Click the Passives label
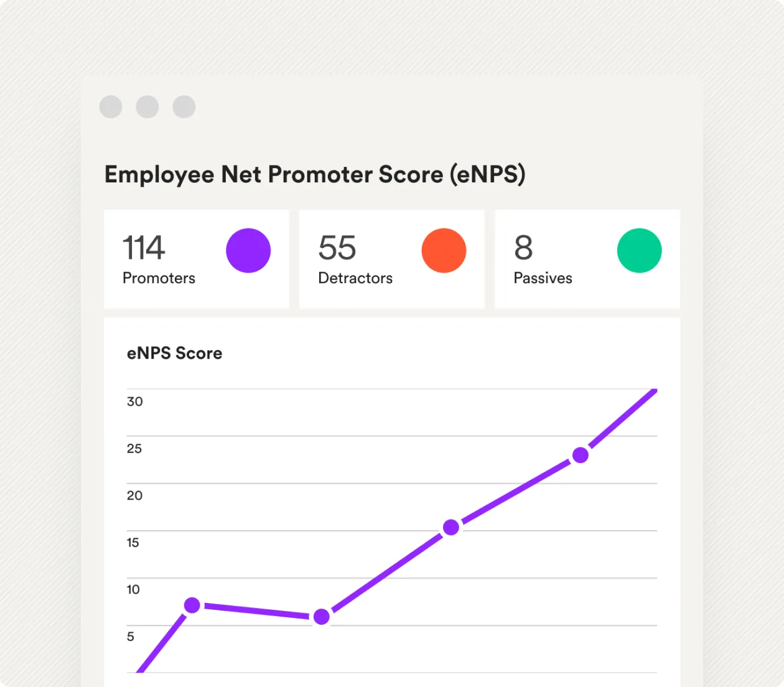This screenshot has width=784, height=687. 543,278
